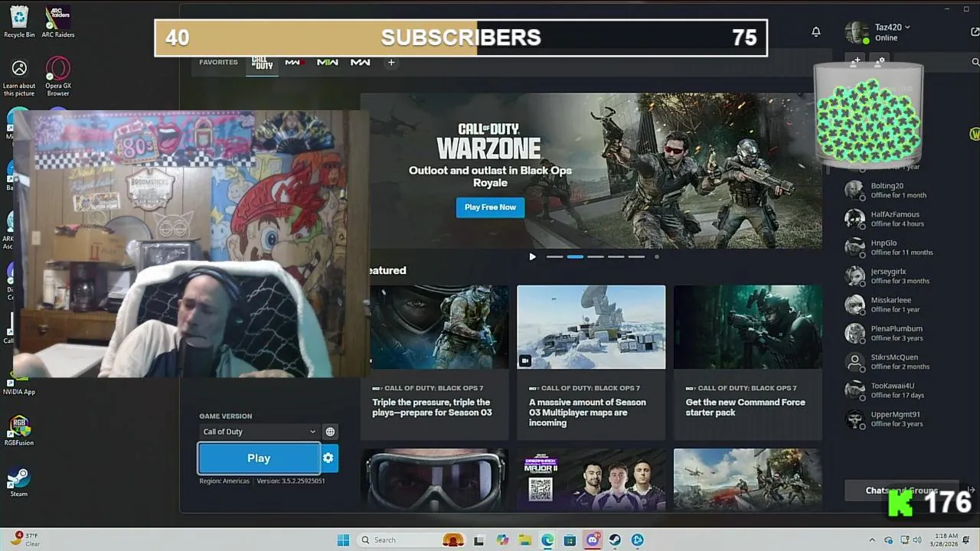This screenshot has height=551, width=980.
Task: Open ARC Raiders desktop shortcut
Action: (58, 21)
